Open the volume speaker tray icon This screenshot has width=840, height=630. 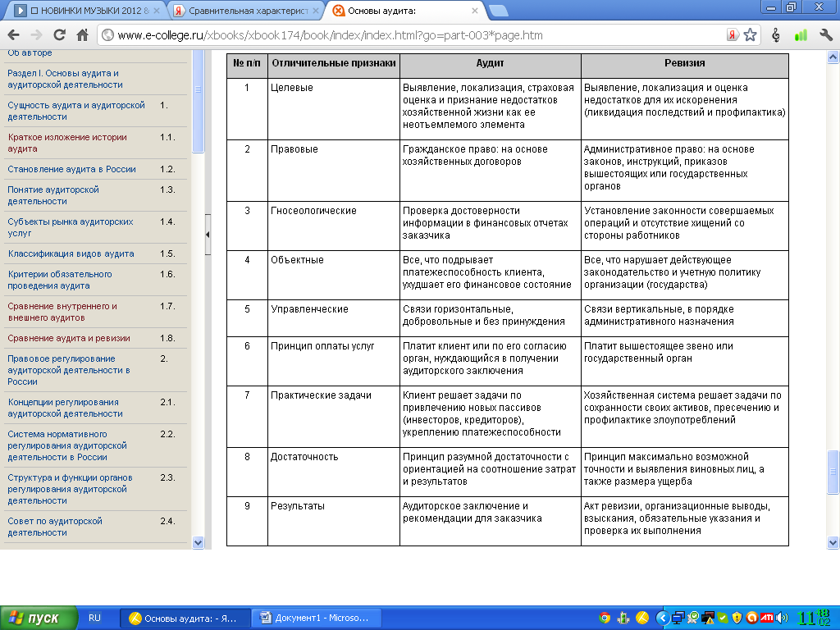pos(782,618)
